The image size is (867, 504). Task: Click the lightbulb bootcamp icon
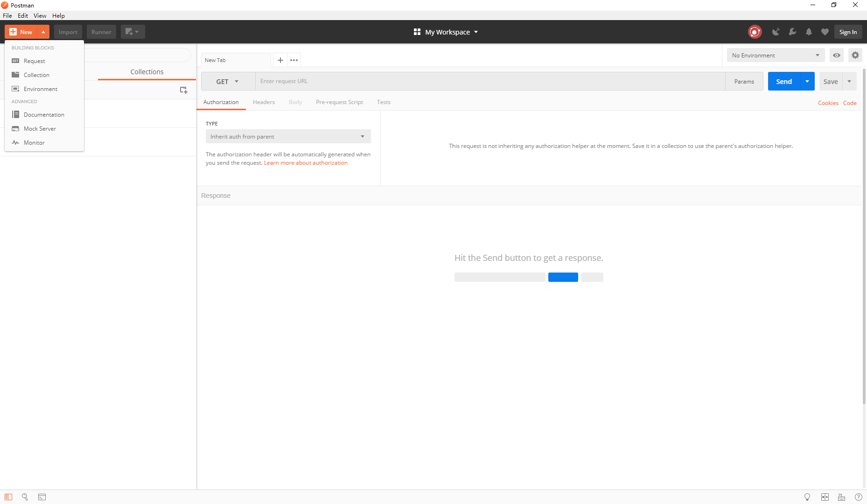807,497
